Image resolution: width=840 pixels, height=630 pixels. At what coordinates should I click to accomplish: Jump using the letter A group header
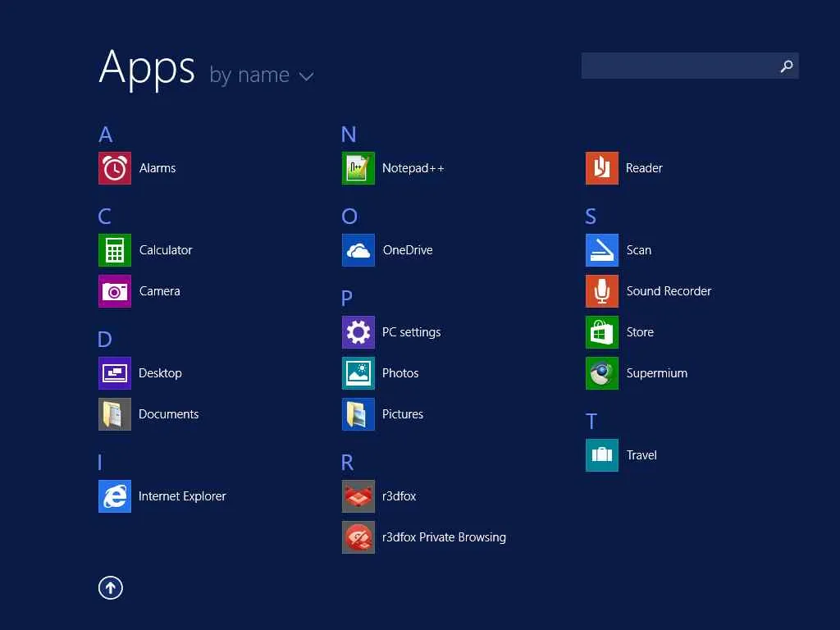[x=106, y=135]
